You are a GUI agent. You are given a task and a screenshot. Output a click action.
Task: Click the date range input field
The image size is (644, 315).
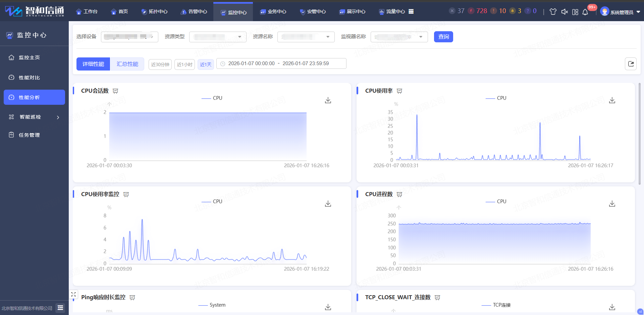click(281, 63)
